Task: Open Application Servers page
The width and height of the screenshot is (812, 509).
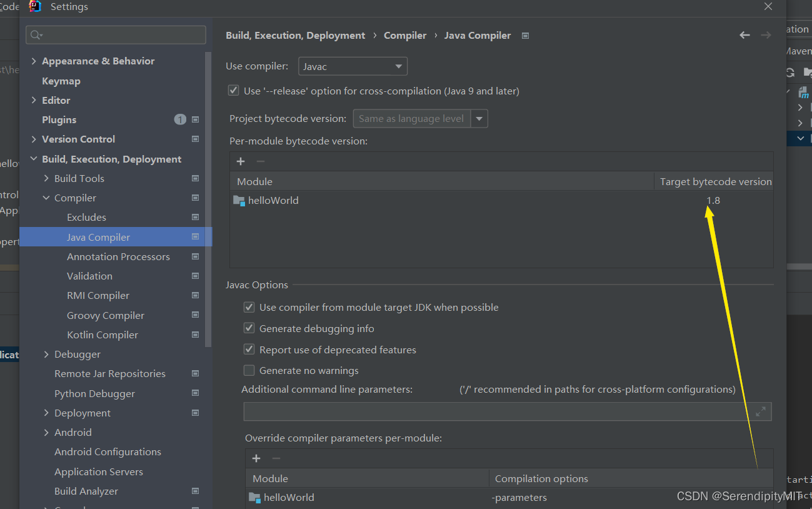Action: [x=99, y=471]
